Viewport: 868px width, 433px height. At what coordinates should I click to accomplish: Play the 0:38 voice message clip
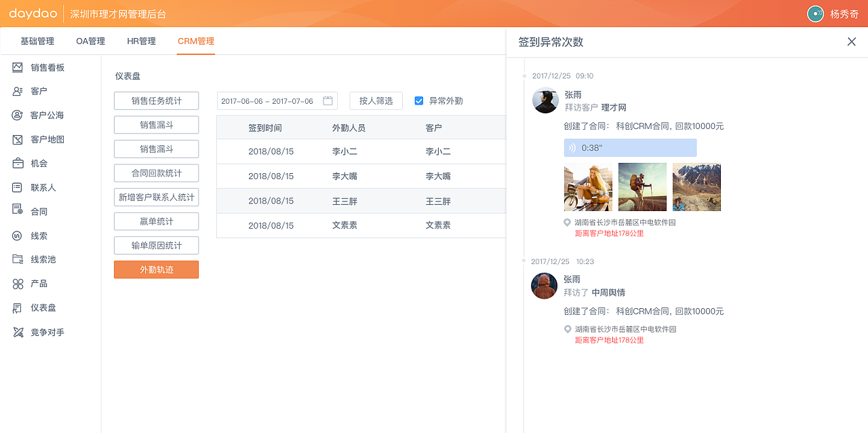[630, 147]
